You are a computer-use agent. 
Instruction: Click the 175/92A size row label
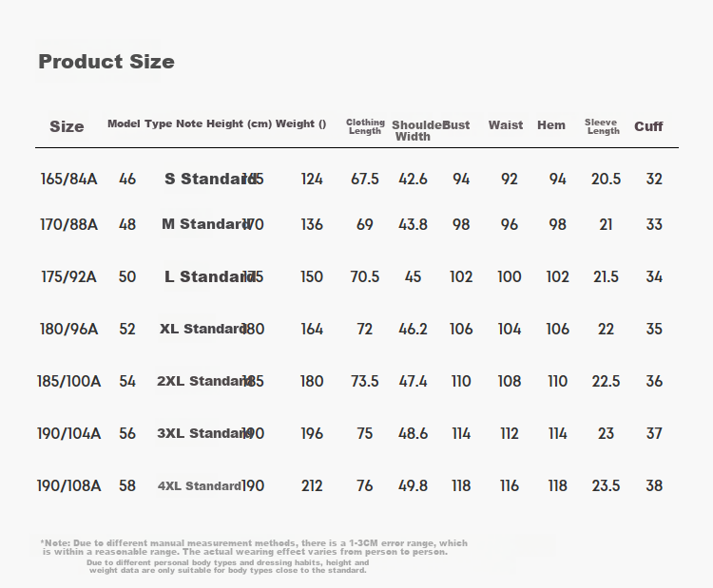[x=68, y=276]
